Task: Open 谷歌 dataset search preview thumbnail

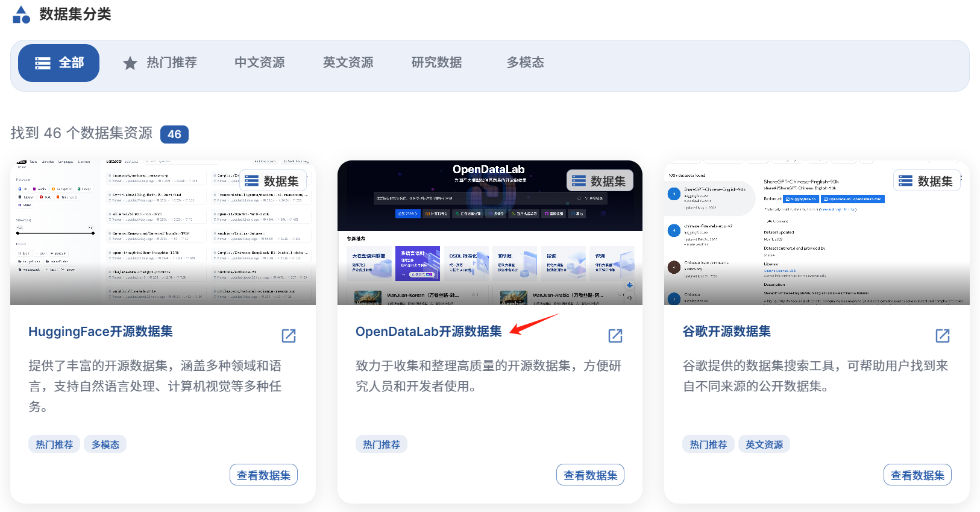Action: (x=817, y=233)
